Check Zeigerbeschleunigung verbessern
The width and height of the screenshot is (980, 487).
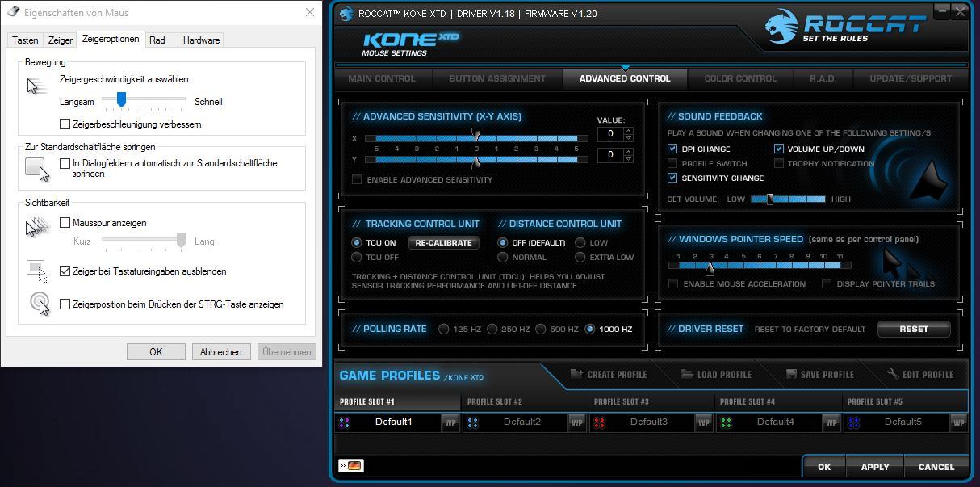pos(65,124)
